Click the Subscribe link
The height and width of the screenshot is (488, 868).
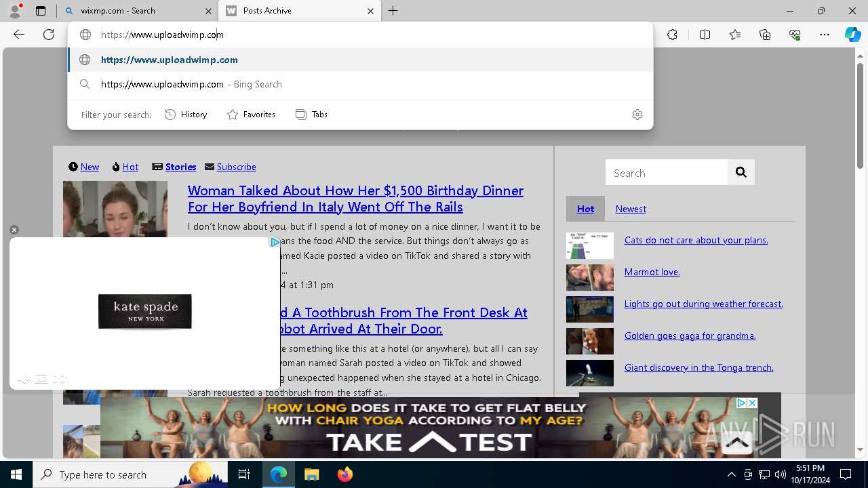point(236,167)
